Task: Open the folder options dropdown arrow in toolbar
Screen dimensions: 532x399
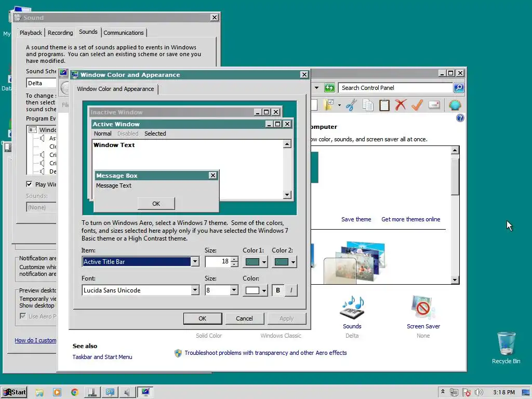Action: [339, 105]
